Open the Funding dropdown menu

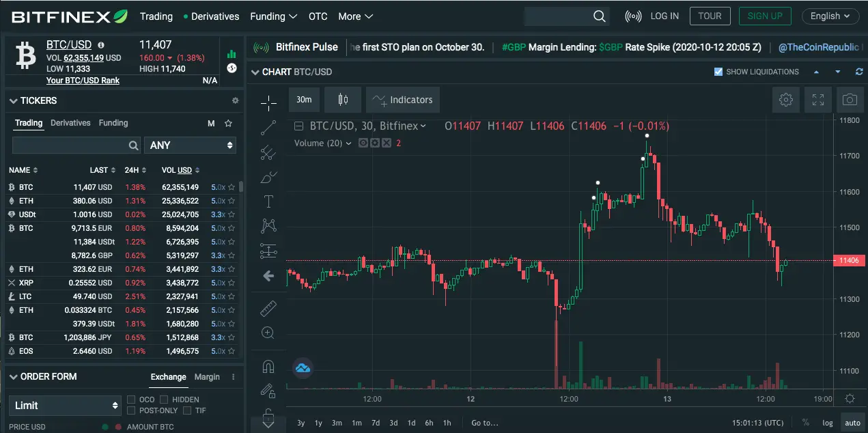click(274, 16)
